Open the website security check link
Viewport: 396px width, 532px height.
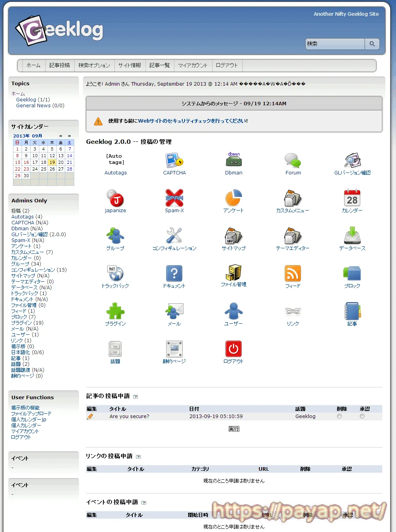click(192, 121)
